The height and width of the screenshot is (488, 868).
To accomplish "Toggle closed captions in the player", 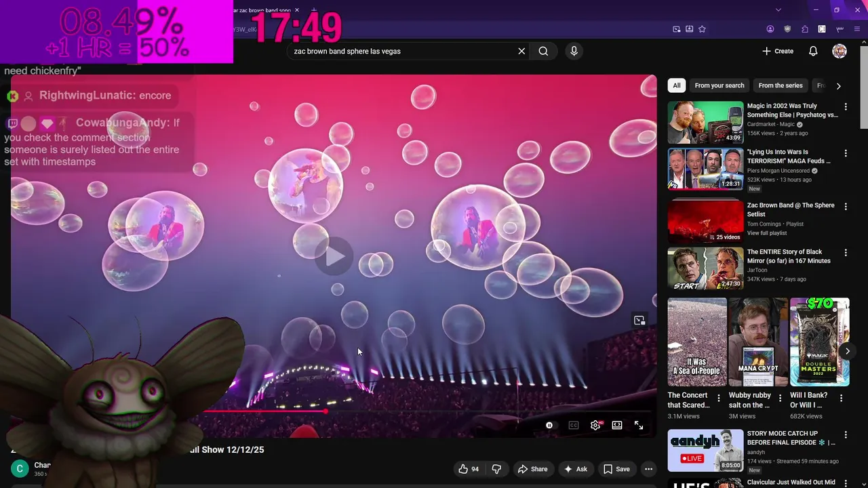I will (574, 425).
